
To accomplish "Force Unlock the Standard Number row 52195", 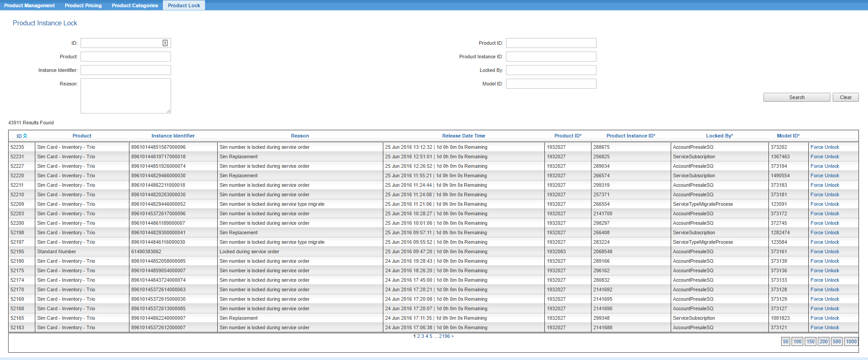I will coord(825,251).
